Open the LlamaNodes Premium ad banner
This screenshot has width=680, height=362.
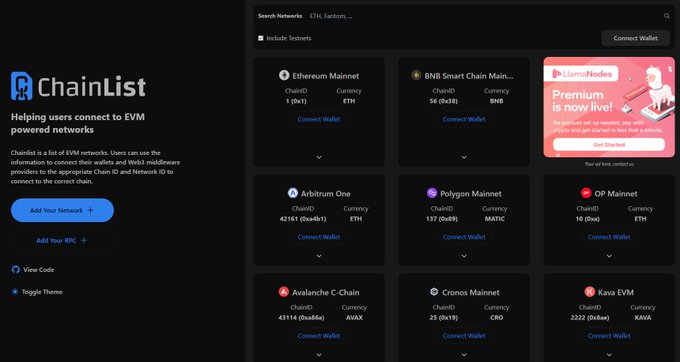click(609, 107)
